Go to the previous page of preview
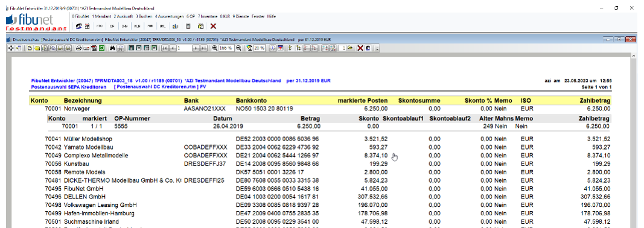The height and width of the screenshot is (228, 644). tap(173, 48)
